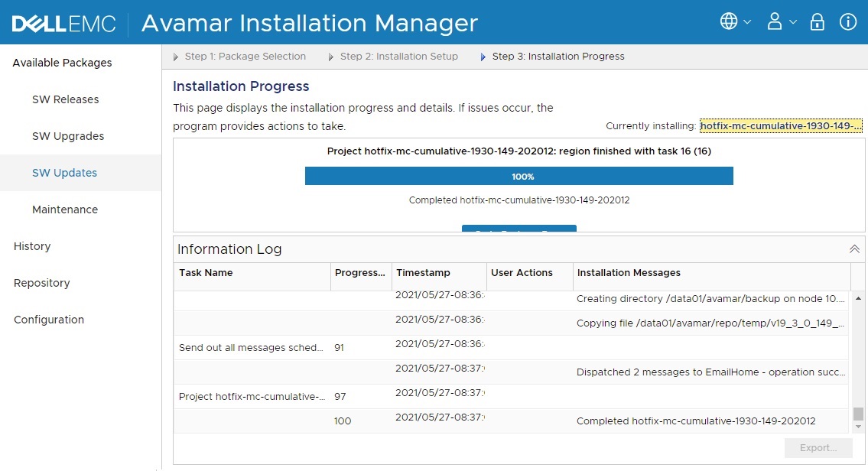Click the lock icon in the header bar
Screen dimensions: 868x471
[817, 22]
